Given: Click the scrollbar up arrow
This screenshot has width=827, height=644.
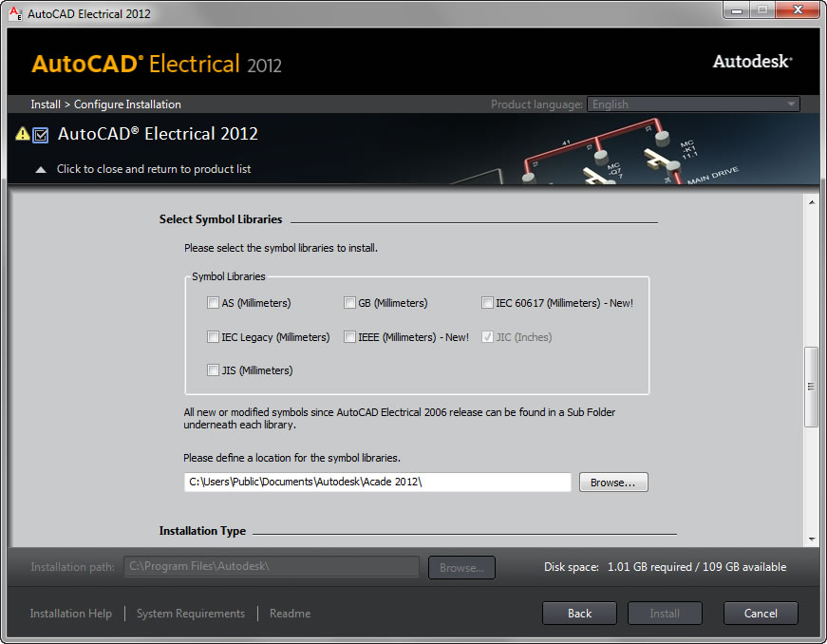Looking at the screenshot, I should pos(812,202).
